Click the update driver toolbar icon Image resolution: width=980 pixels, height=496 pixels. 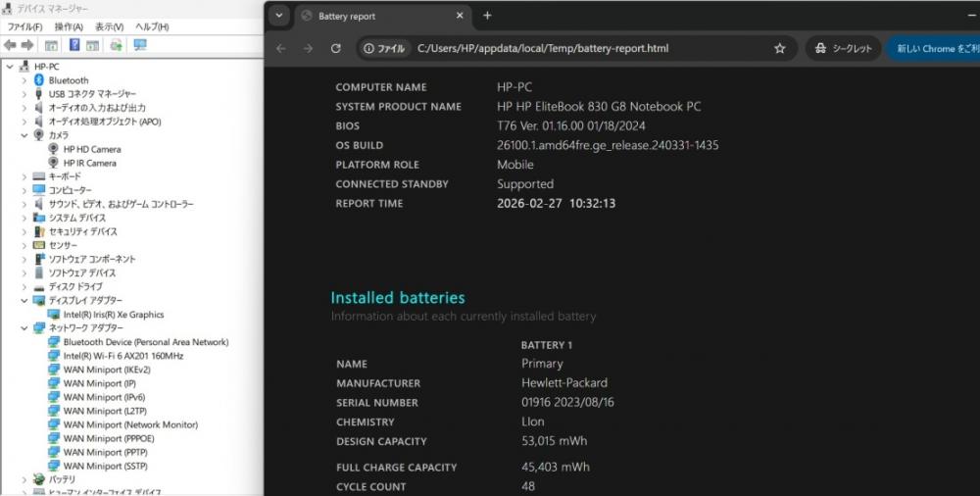[117, 45]
